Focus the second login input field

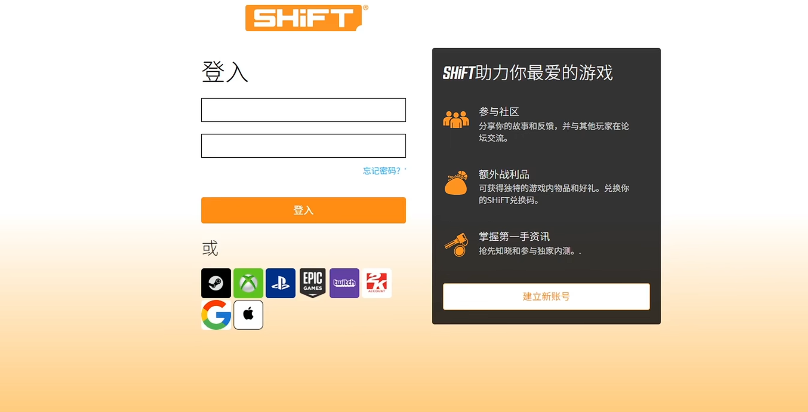[x=304, y=146]
